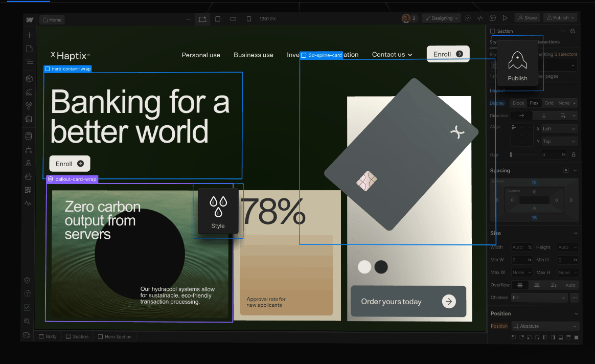The image size is (595, 364).
Task: Click the top-bar Publish button
Action: [x=560, y=18]
